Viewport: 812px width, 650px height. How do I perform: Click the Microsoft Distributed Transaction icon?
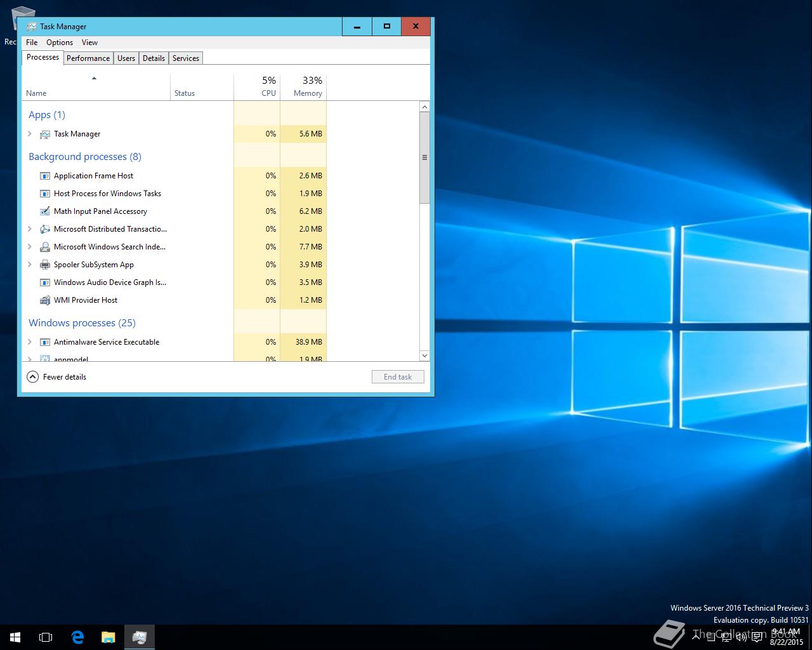[45, 229]
